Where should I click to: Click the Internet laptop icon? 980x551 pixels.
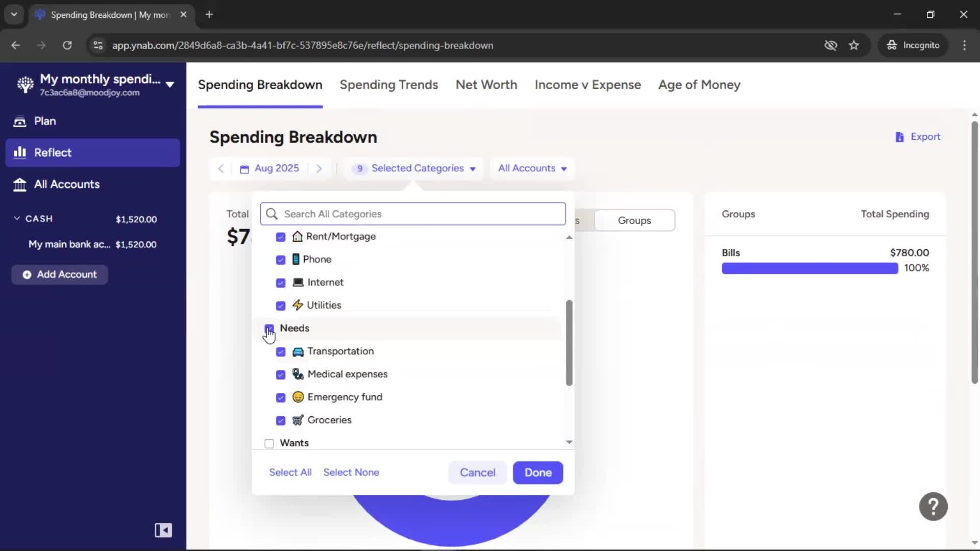[298, 282]
